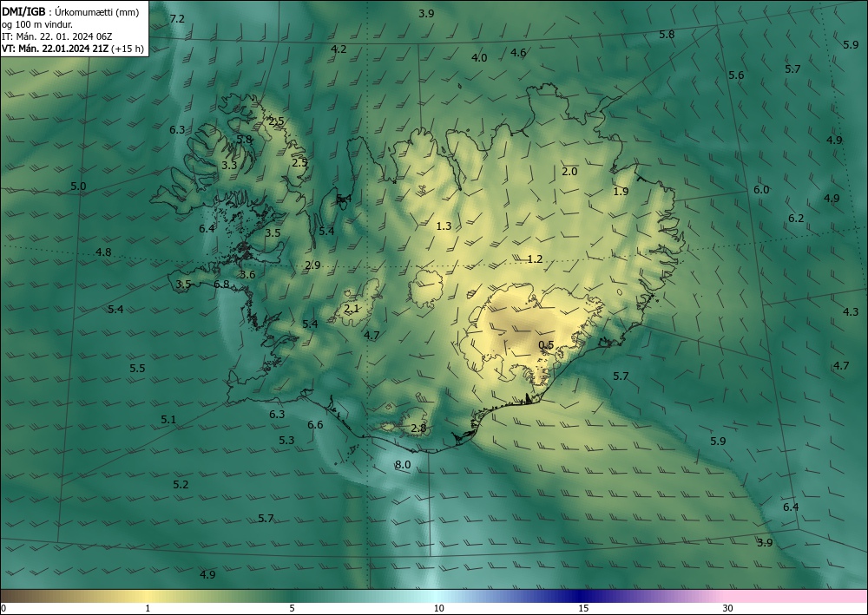The width and height of the screenshot is (868, 615).
Task: Click the 1.3 value in central Iceland
Action: (444, 226)
